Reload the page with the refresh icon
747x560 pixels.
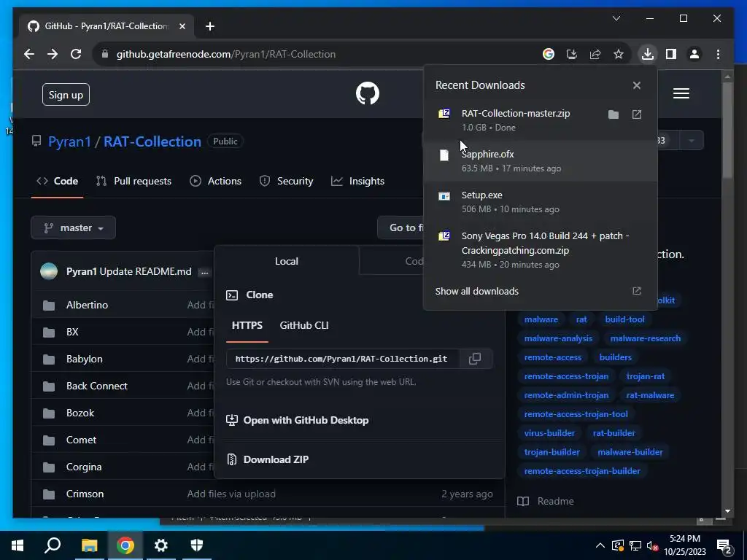[x=76, y=54]
